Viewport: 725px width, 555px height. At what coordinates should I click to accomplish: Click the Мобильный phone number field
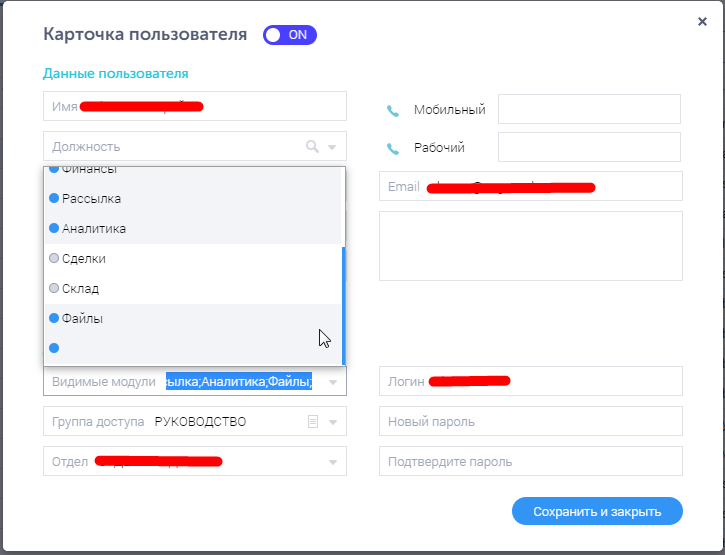(588, 110)
